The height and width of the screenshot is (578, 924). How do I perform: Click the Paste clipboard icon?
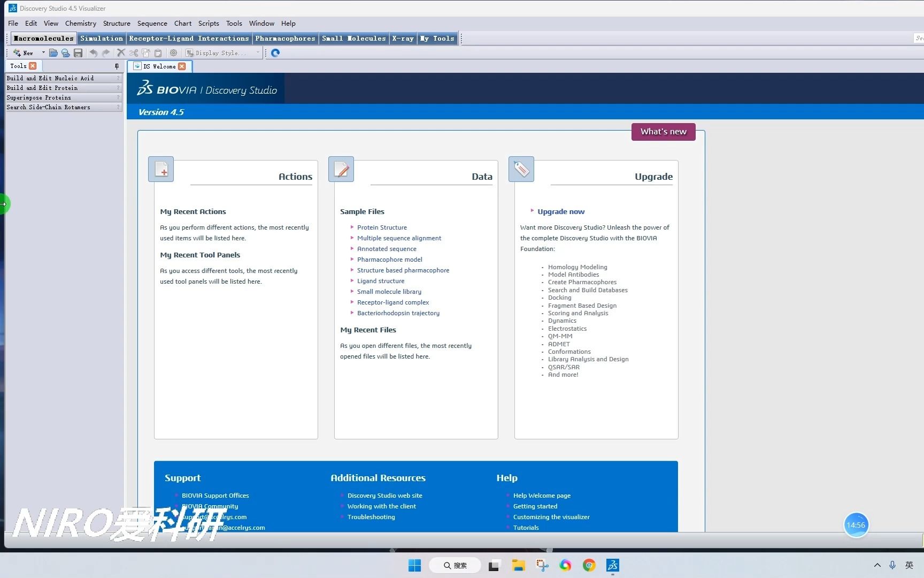pos(158,53)
